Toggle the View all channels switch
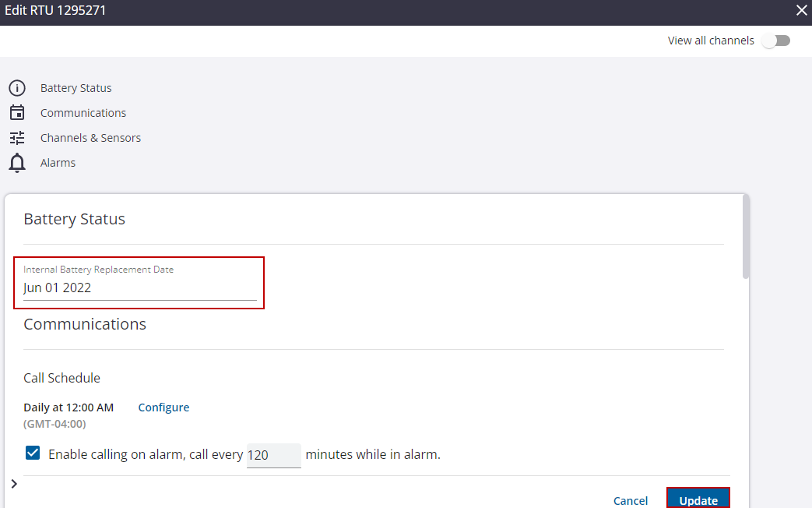 pos(775,41)
